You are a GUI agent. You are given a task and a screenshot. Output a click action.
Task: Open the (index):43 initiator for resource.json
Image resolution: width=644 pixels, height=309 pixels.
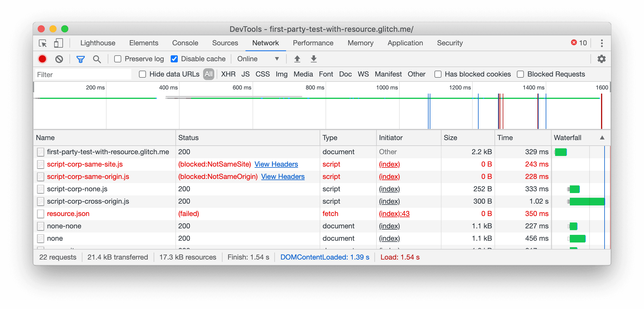click(x=394, y=214)
